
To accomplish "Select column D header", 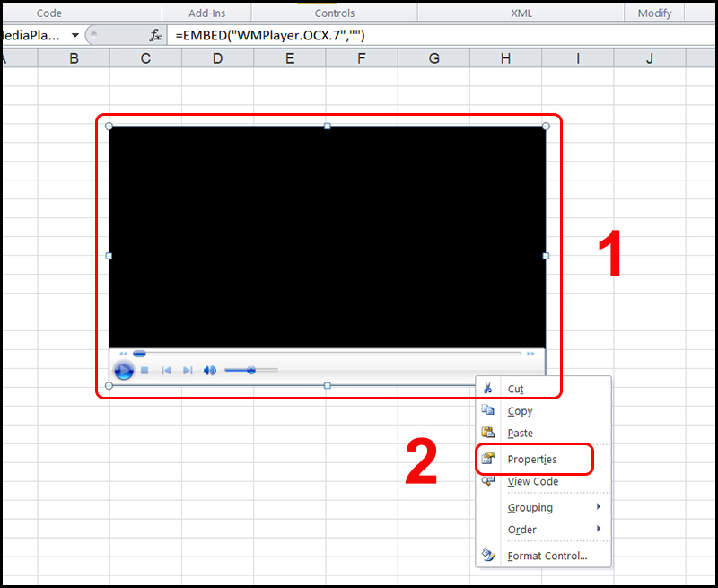I will (x=217, y=58).
